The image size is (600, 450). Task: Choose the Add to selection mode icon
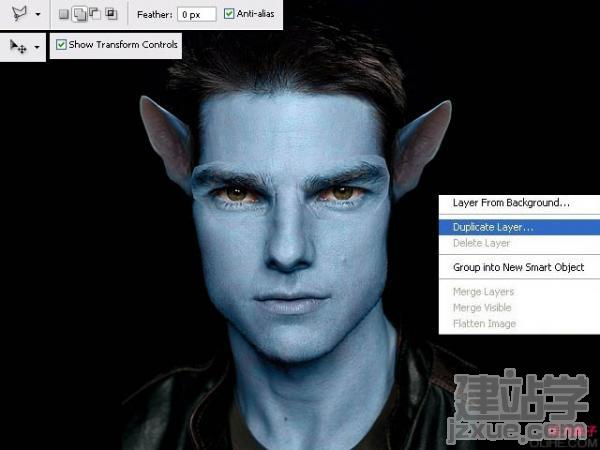click(x=80, y=14)
